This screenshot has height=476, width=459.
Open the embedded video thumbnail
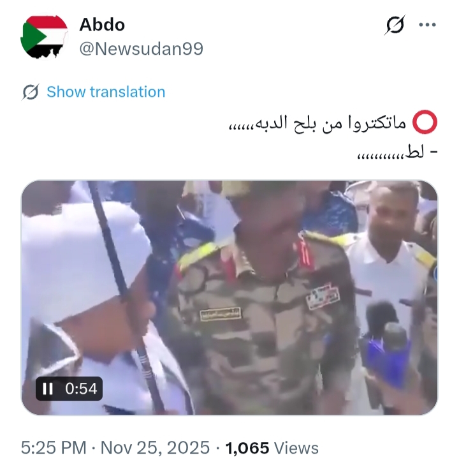(229, 297)
